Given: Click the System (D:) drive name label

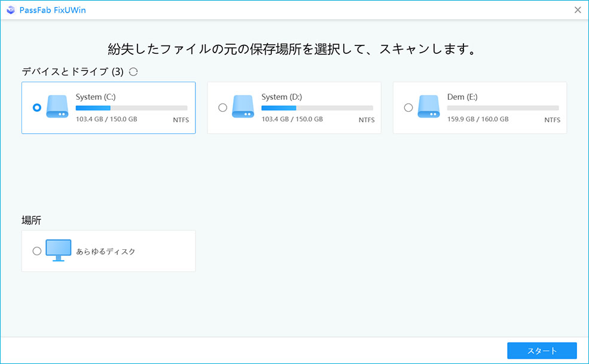Looking at the screenshot, I should pos(281,97).
